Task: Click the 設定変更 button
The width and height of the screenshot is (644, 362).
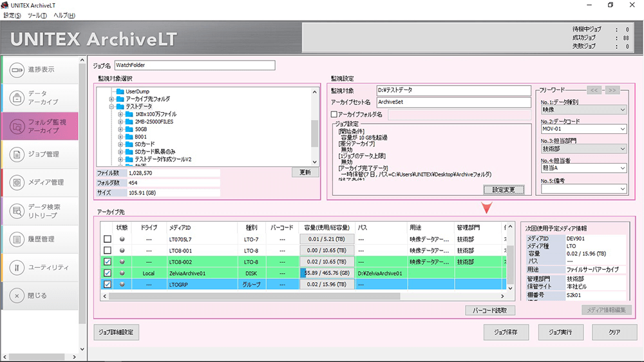Action: click(504, 190)
